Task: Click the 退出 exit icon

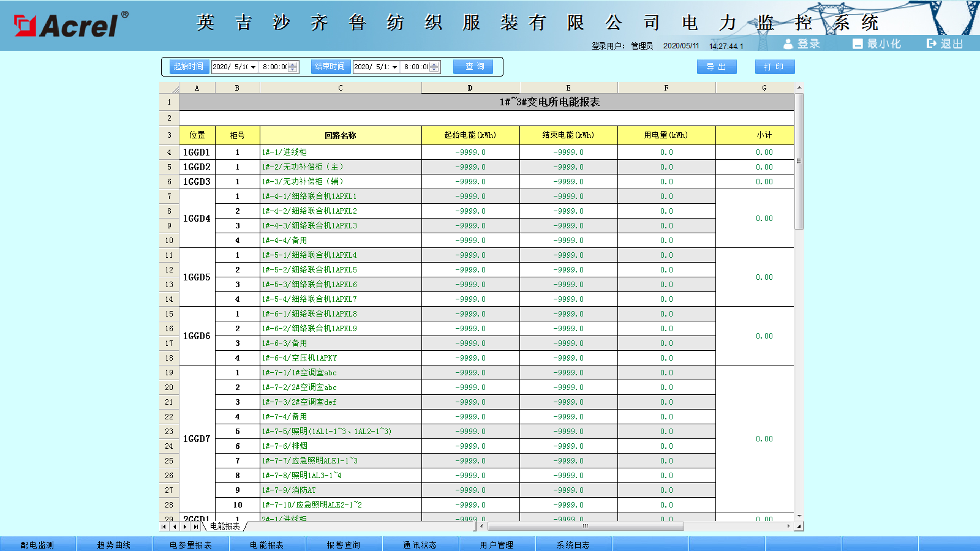Action: [932, 43]
